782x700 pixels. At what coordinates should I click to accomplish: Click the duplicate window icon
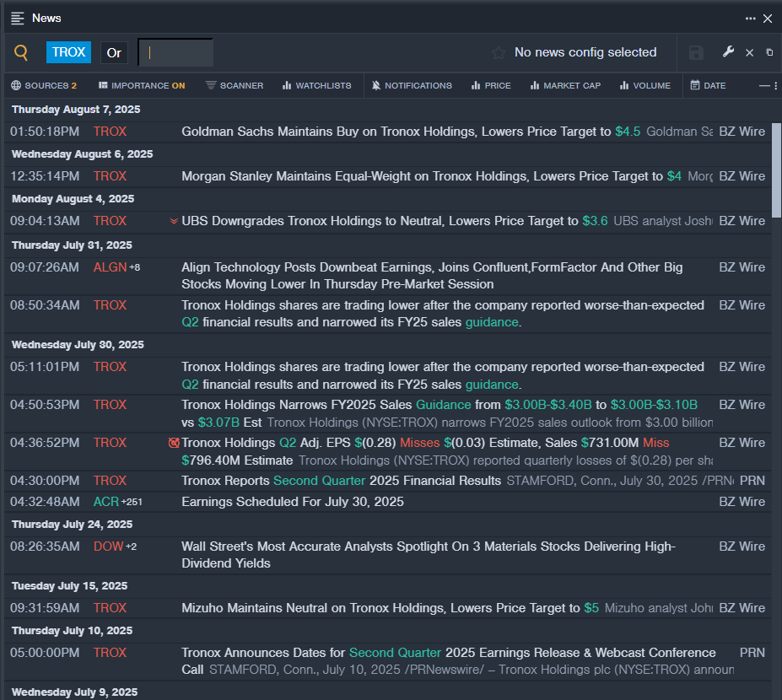click(769, 52)
